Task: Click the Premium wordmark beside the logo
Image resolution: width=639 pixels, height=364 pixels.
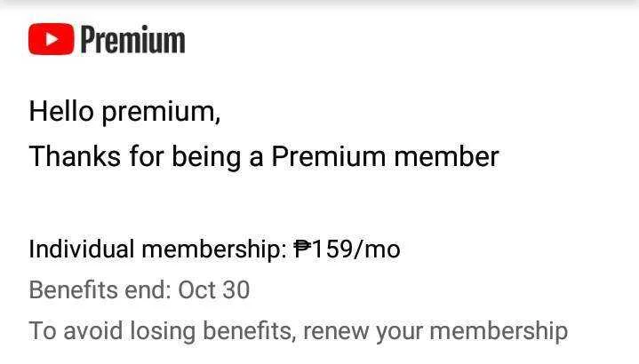Action: [x=132, y=39]
